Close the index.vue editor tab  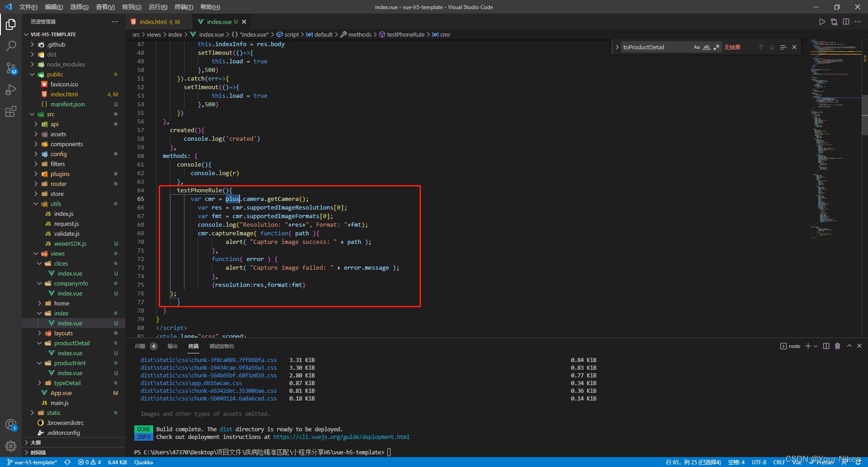tap(244, 22)
